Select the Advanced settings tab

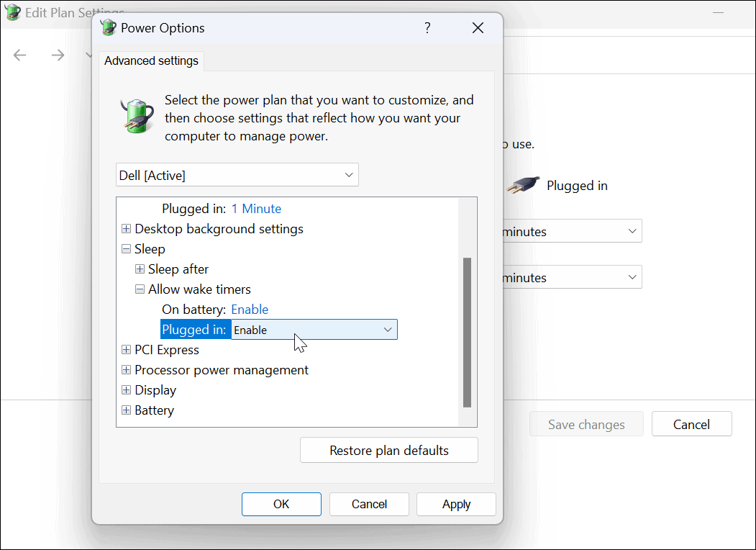[x=151, y=61]
